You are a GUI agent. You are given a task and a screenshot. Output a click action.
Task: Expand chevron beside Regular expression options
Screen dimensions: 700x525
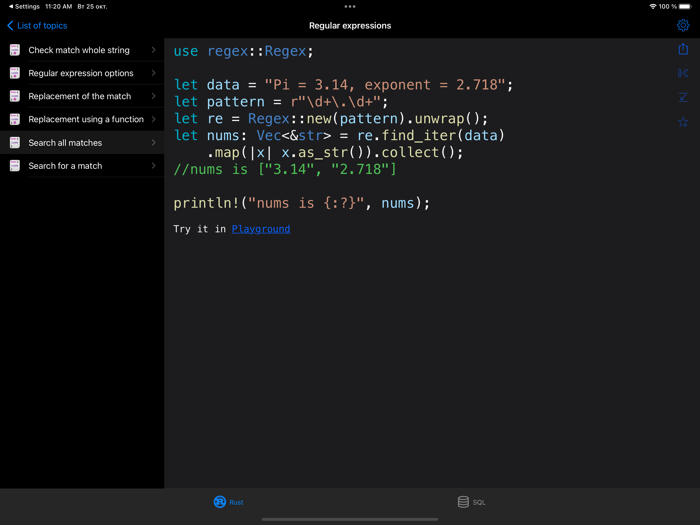pyautogui.click(x=154, y=73)
